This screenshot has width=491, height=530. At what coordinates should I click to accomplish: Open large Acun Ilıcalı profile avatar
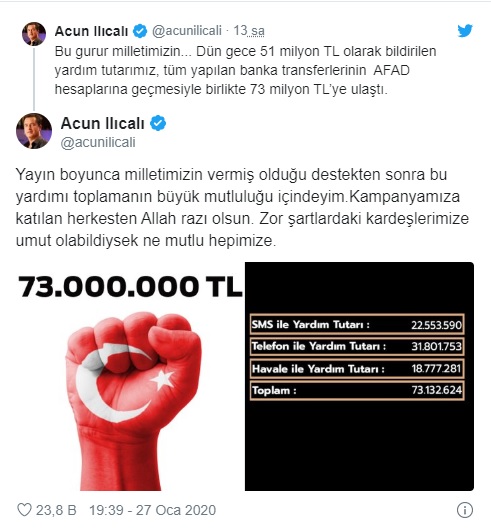[x=34, y=131]
